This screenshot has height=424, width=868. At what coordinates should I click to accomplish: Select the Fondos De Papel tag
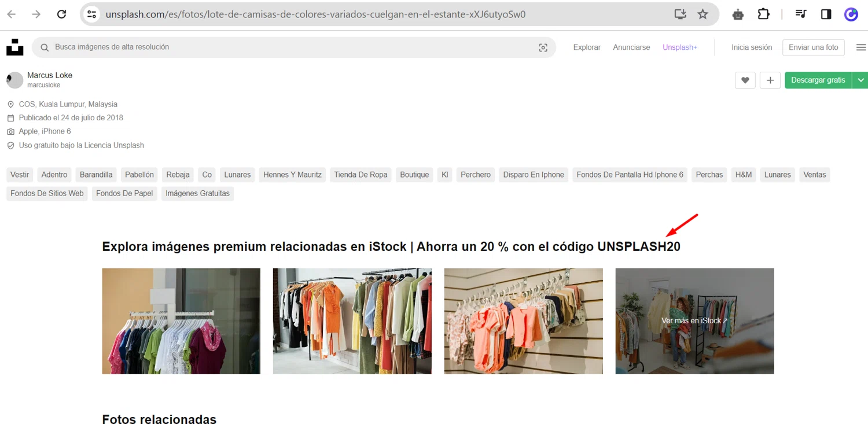click(x=124, y=193)
